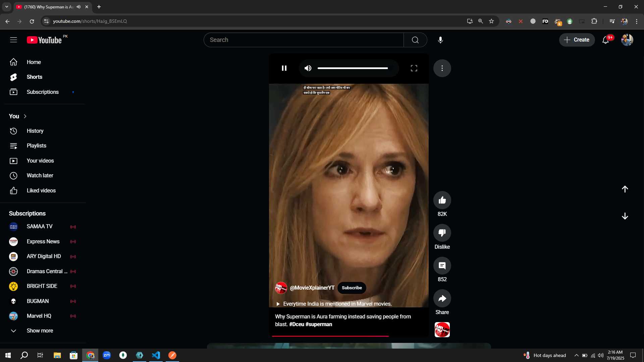
Task: Expand the You section chevron
Action: click(x=25, y=116)
